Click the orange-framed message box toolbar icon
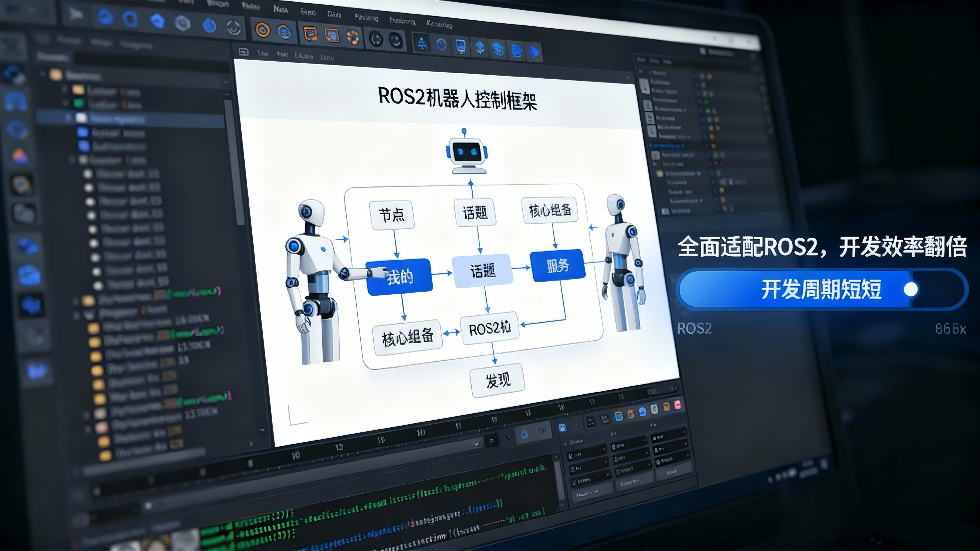 click(x=310, y=34)
